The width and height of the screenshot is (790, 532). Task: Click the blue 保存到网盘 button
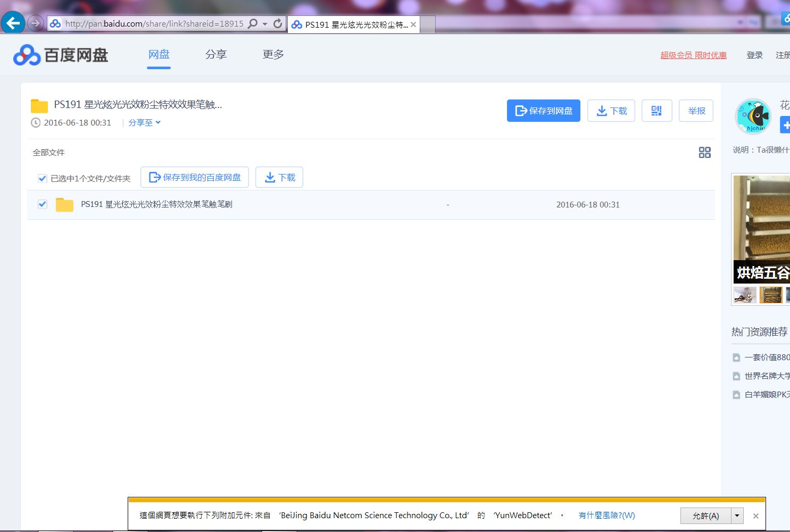pyautogui.click(x=544, y=111)
